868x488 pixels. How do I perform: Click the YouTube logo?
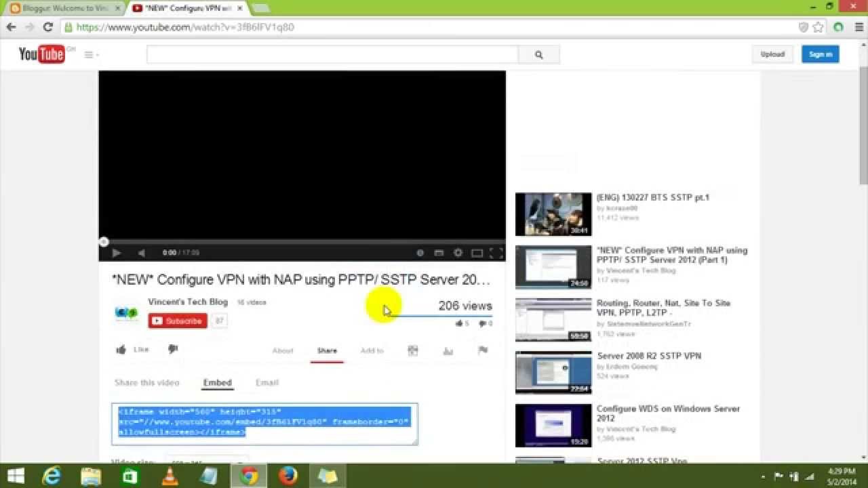[x=41, y=54]
